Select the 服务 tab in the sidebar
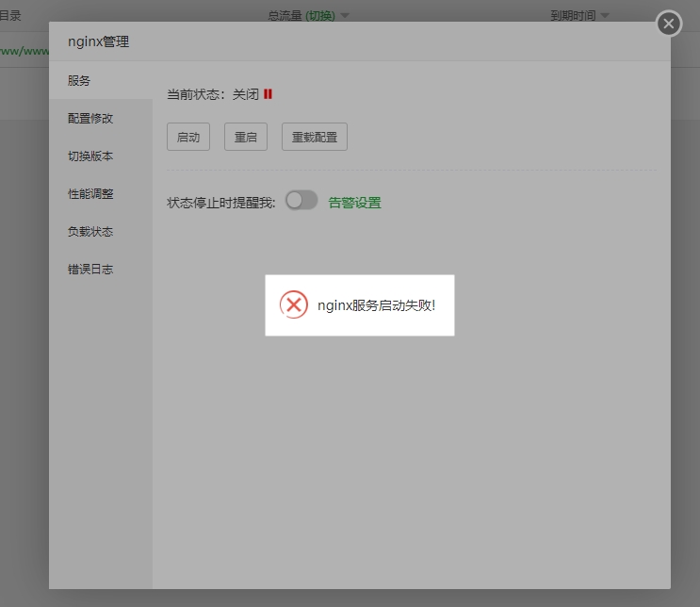 (101, 80)
